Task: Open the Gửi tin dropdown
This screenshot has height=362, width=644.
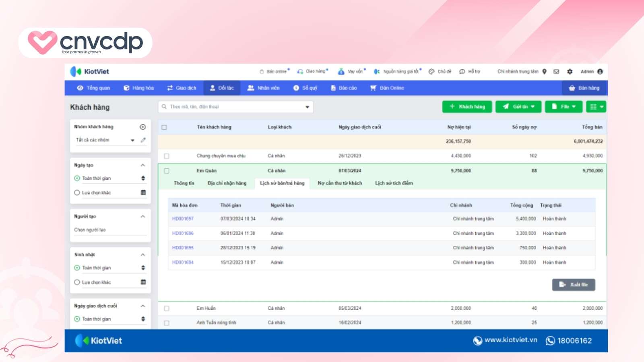Action: 518,107
